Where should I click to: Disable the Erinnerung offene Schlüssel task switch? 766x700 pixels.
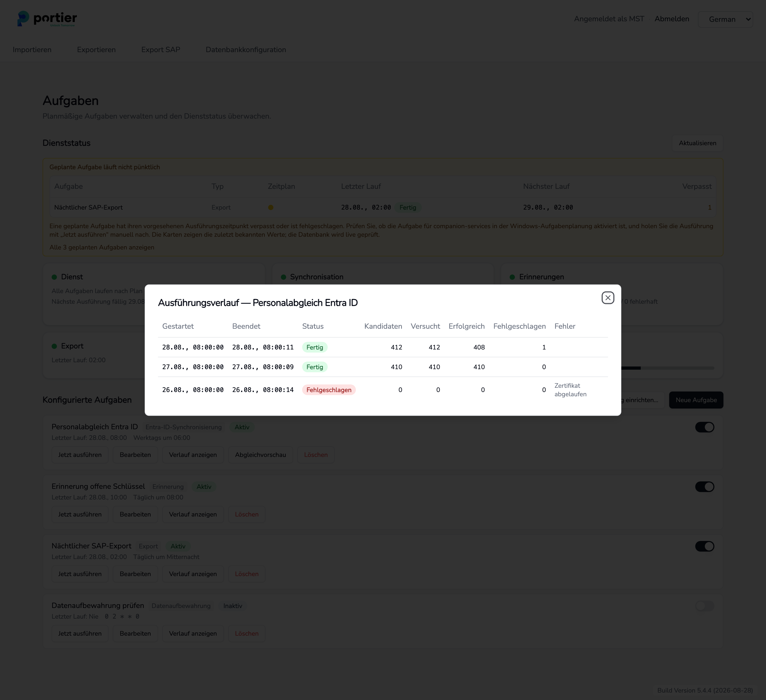coord(705,487)
